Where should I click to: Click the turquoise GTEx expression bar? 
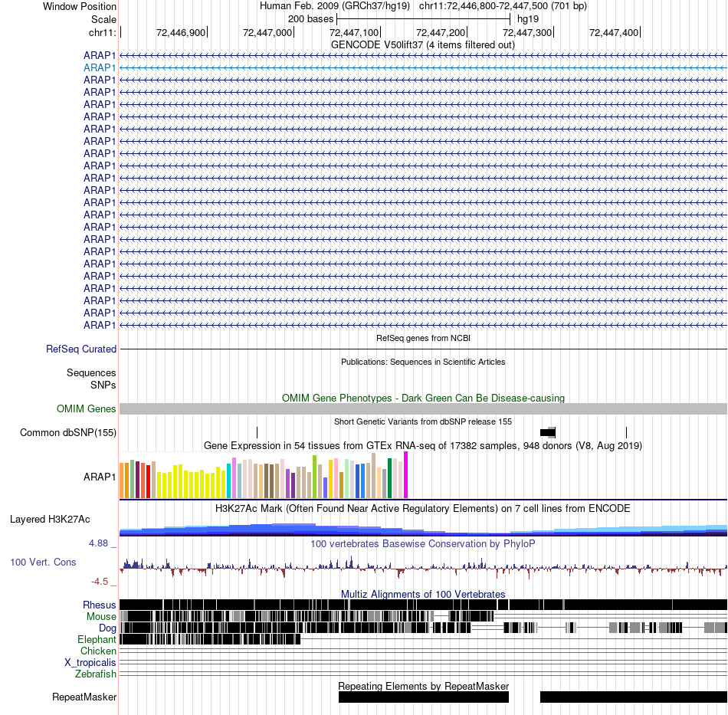[x=228, y=481]
